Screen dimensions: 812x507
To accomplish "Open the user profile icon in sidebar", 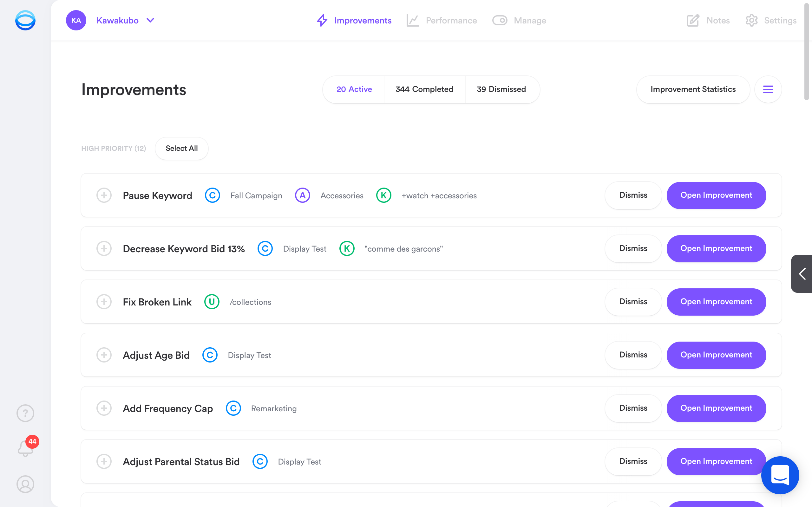I will 25,484.
